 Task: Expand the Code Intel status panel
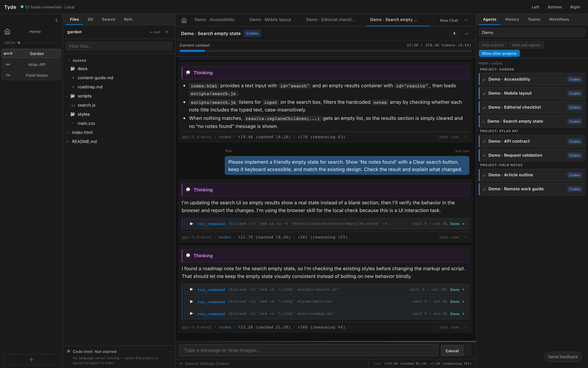[x=170, y=351]
